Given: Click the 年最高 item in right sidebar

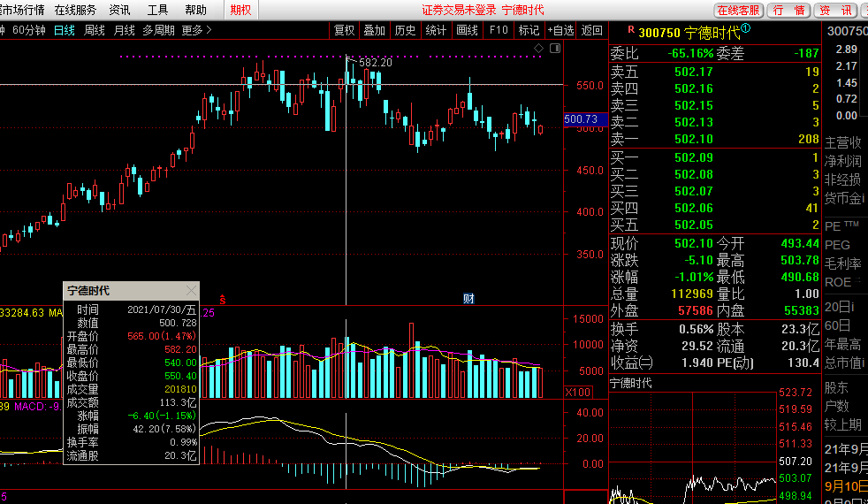Looking at the screenshot, I should 843,345.
